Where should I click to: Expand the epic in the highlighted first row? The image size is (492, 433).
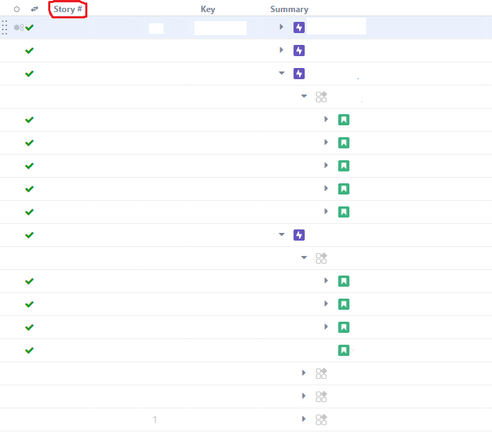(x=281, y=27)
